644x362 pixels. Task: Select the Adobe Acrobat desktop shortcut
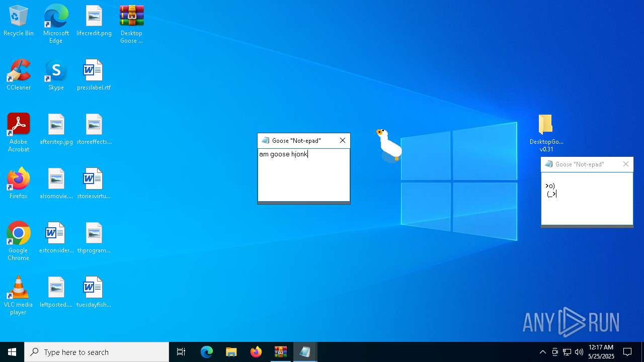pyautogui.click(x=19, y=133)
